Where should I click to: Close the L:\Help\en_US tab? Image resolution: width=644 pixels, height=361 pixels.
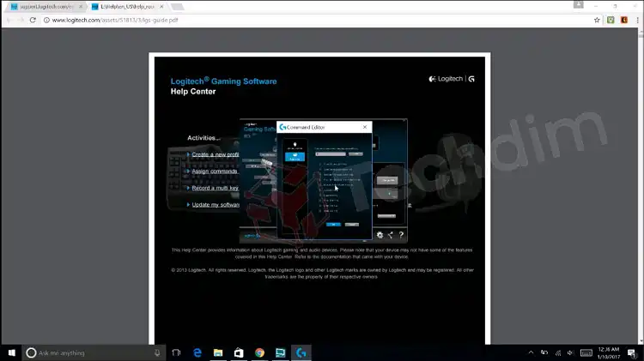click(x=161, y=7)
